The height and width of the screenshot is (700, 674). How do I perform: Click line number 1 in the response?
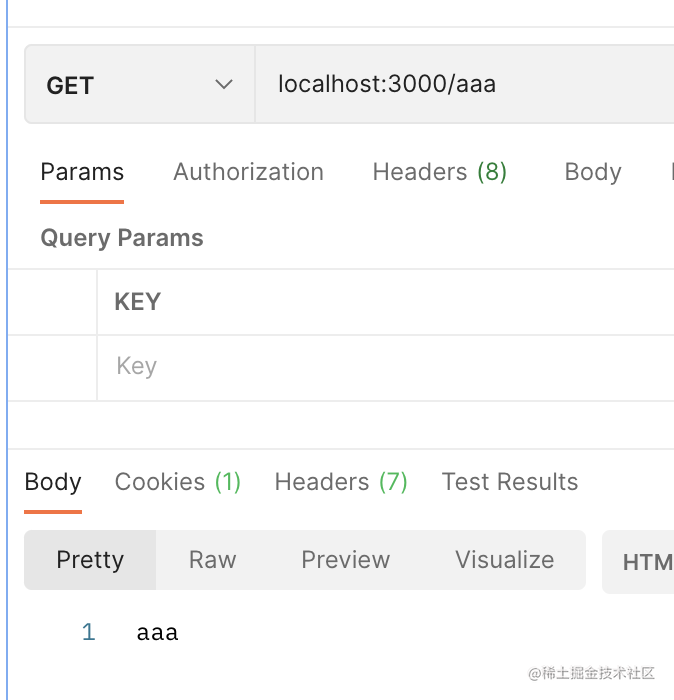coord(88,632)
